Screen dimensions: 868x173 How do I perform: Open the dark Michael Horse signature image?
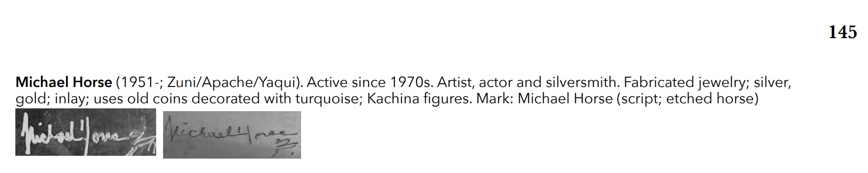[x=85, y=132]
